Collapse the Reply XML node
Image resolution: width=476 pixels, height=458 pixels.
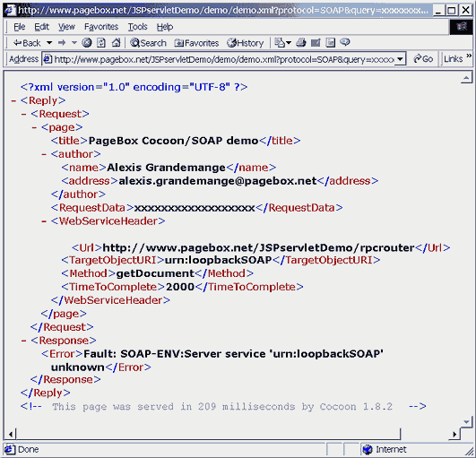coord(13,100)
